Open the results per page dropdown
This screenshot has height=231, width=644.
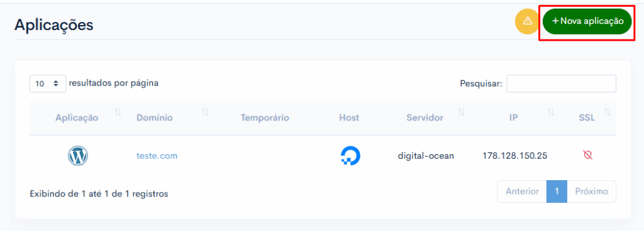pos(48,83)
